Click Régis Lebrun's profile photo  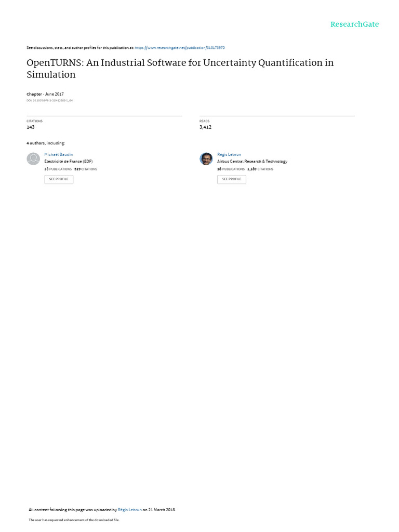(206, 159)
